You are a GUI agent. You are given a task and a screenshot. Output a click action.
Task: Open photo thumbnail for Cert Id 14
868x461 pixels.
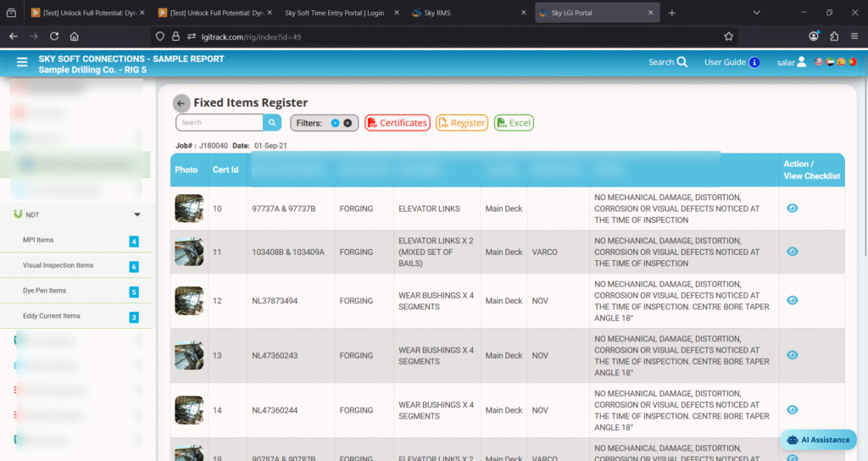[189, 410]
